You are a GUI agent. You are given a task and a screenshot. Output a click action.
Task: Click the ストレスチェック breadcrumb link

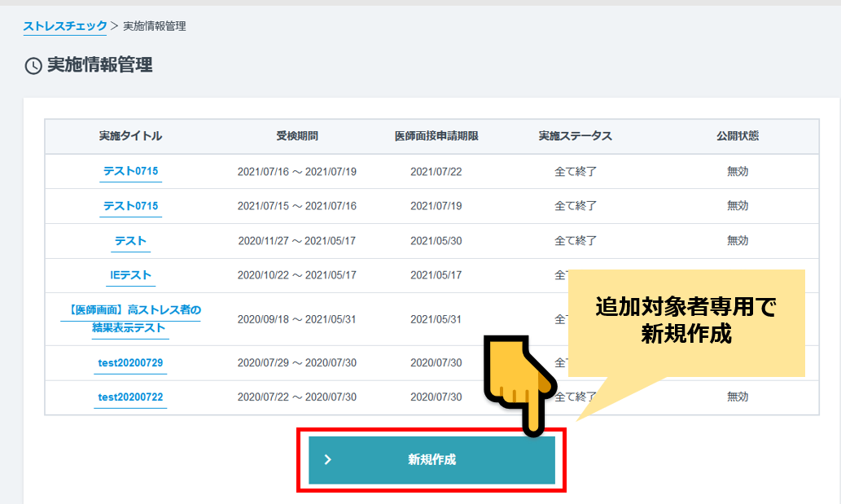coord(65,26)
